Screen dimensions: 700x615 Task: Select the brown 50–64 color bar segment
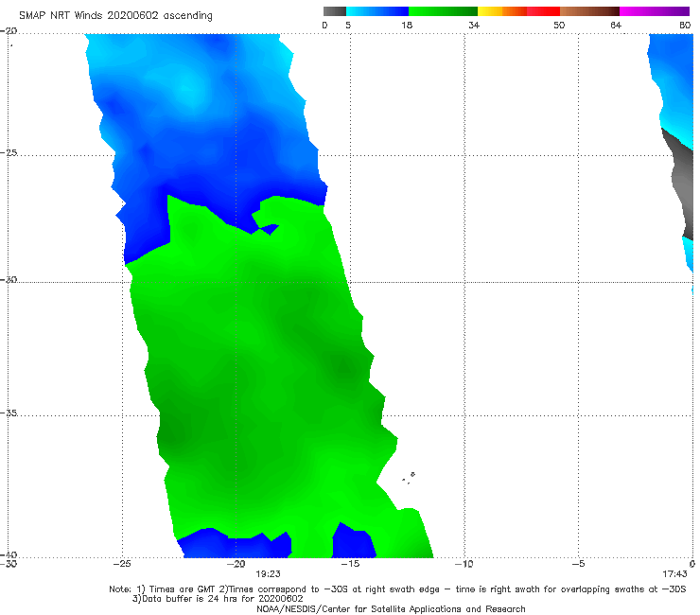tap(589, 11)
